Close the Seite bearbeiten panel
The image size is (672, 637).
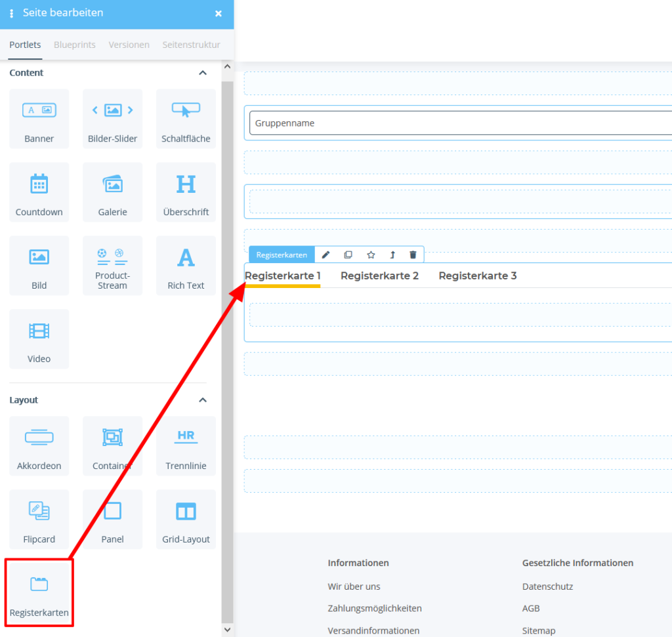(x=219, y=13)
